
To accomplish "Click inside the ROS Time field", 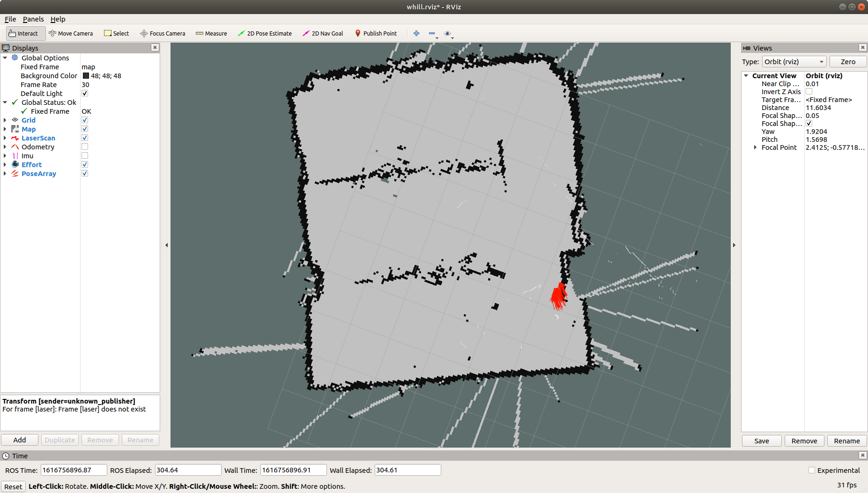I will tap(73, 470).
